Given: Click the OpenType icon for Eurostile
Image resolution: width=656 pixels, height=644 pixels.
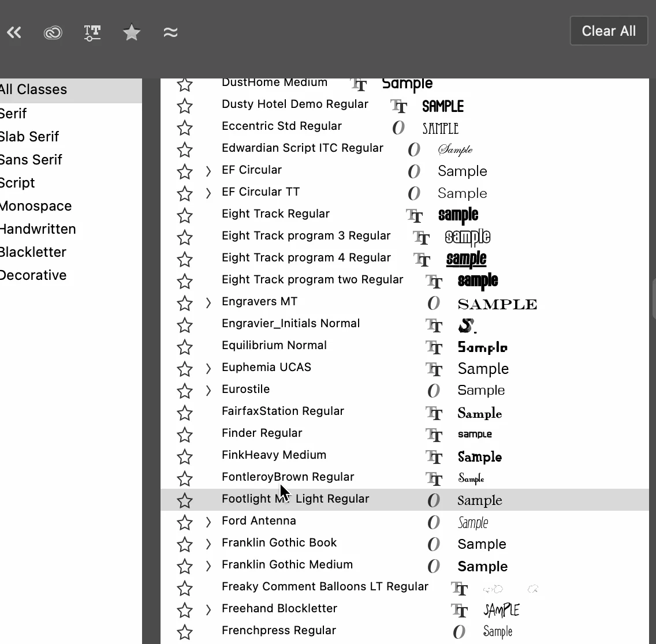Looking at the screenshot, I should pos(434,391).
